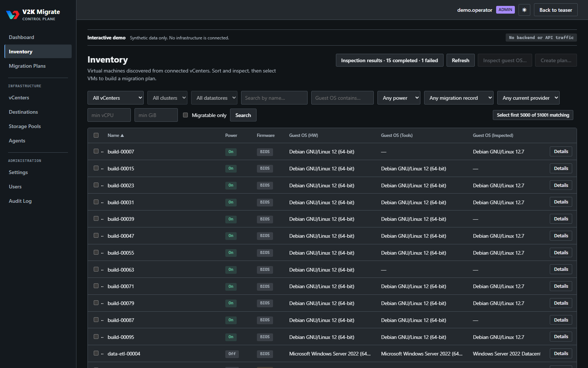Viewport: 588px width, 368px height.
Task: Focus the min vCPU field
Action: 109,115
